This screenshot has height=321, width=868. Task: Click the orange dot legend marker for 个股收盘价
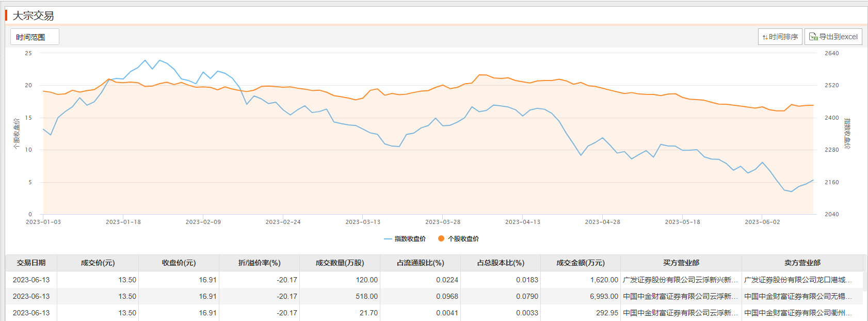click(x=441, y=238)
